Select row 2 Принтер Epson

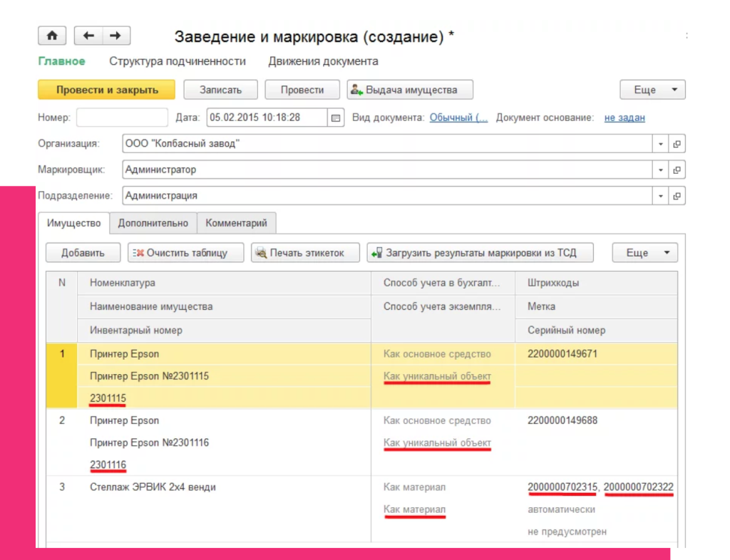click(x=125, y=420)
